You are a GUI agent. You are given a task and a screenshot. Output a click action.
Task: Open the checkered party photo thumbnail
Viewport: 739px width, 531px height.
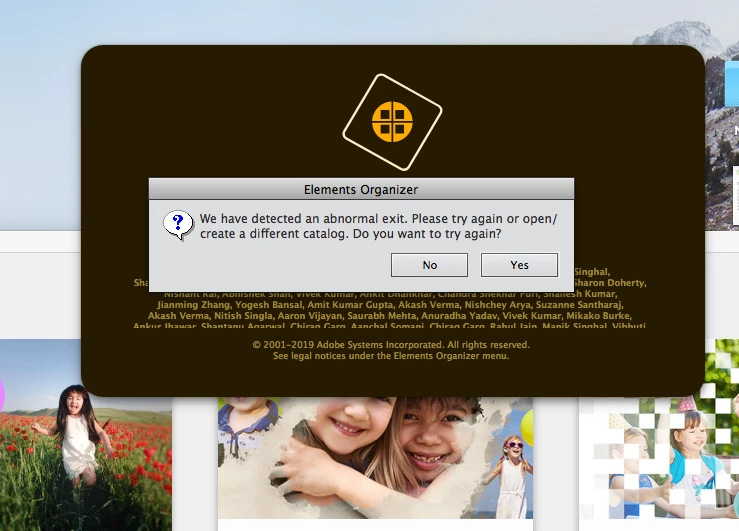click(x=659, y=429)
